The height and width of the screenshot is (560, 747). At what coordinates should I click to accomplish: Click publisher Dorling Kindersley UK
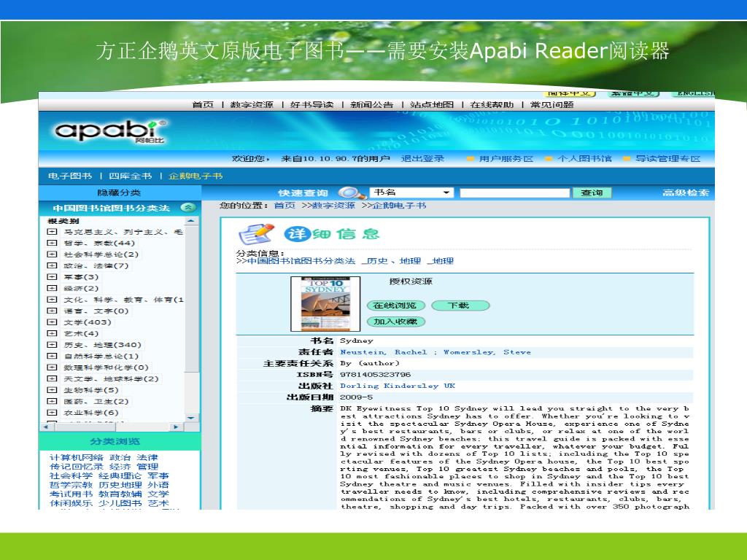(x=398, y=386)
